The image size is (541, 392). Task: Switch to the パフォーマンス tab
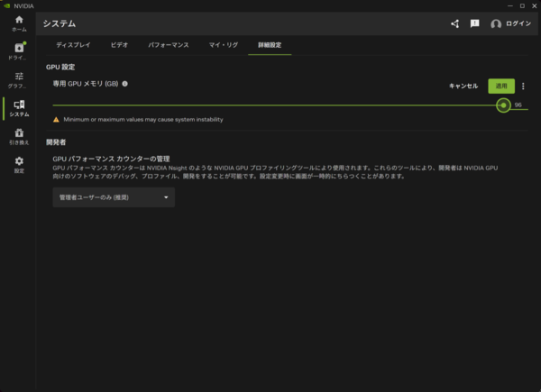(x=169, y=45)
